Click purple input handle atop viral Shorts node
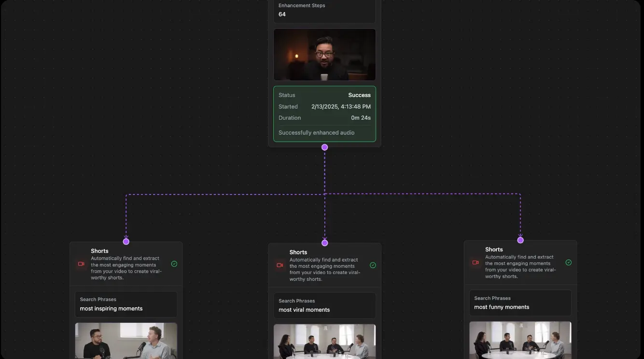Image resolution: width=644 pixels, height=359 pixels. click(x=324, y=243)
